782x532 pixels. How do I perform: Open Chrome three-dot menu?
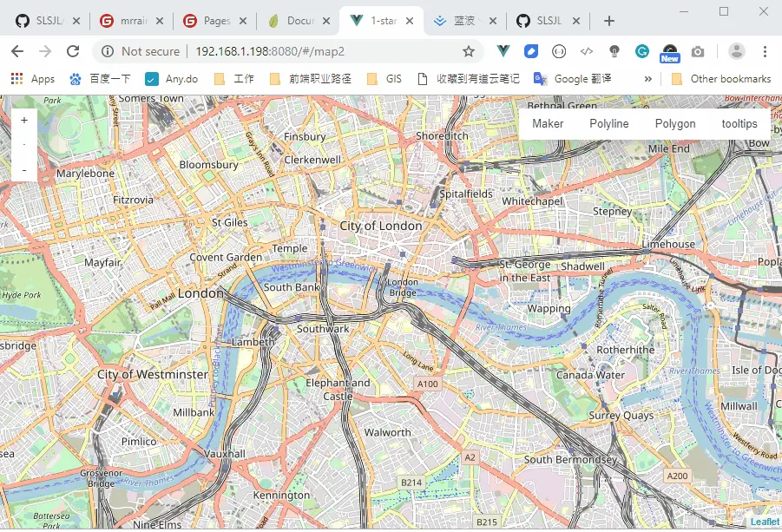[x=765, y=51]
